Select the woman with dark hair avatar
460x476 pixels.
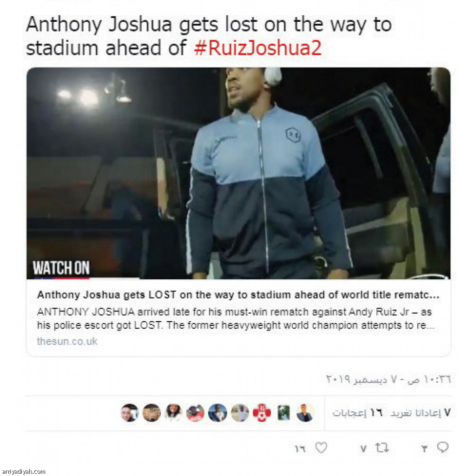[173, 413]
